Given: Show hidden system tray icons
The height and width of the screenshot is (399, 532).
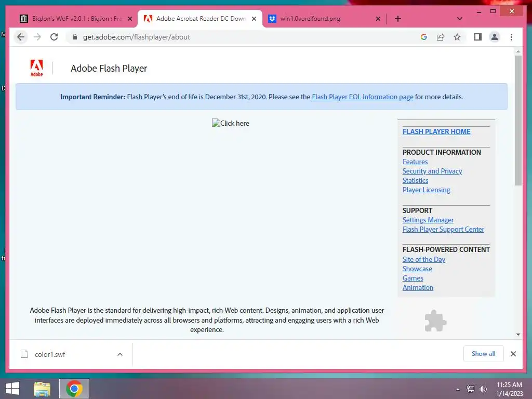Looking at the screenshot, I should (458, 389).
